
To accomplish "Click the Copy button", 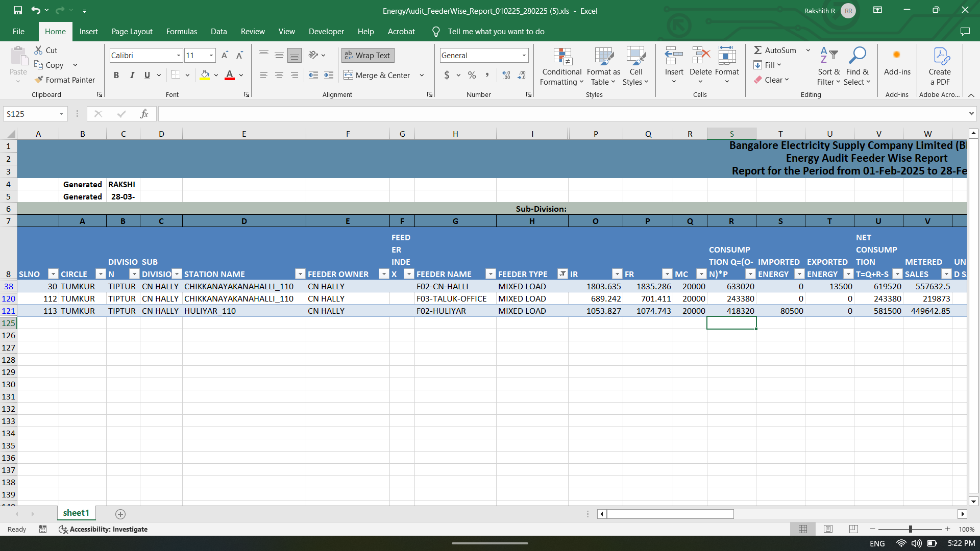I will pyautogui.click(x=50, y=65).
